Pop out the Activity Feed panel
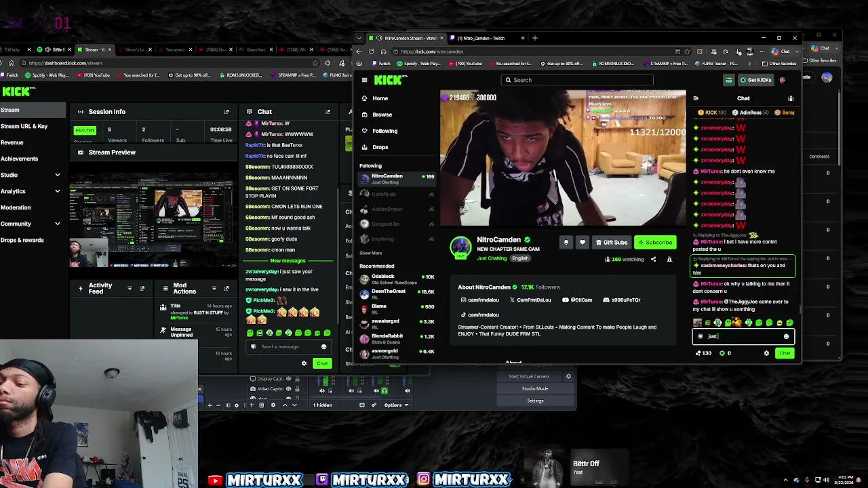This screenshot has height=488, width=868. 142,288
